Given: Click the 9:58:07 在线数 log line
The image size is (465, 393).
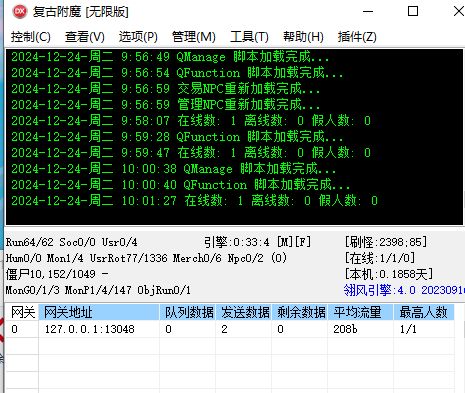Looking at the screenshot, I should pyautogui.click(x=191, y=121).
